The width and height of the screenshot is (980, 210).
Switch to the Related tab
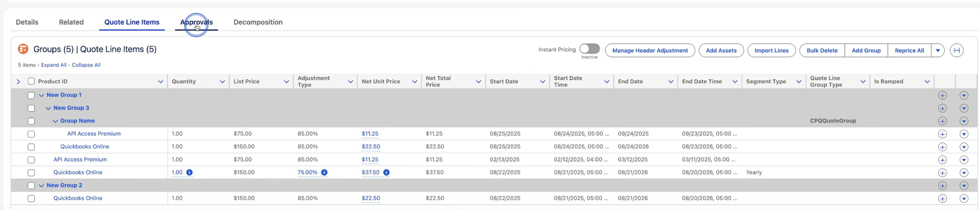[71, 22]
